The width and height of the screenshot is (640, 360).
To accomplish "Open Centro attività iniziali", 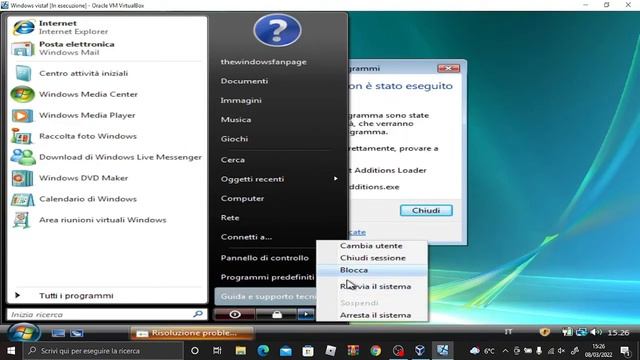I will point(107,73).
